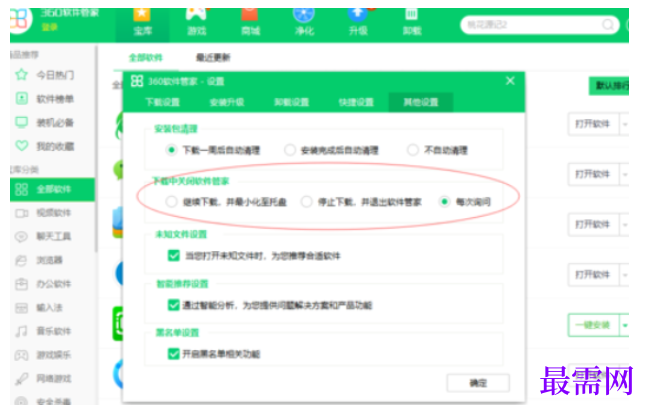The width and height of the screenshot is (652, 412).
Task: Click the search magnifier icon
Action: [x=608, y=25]
